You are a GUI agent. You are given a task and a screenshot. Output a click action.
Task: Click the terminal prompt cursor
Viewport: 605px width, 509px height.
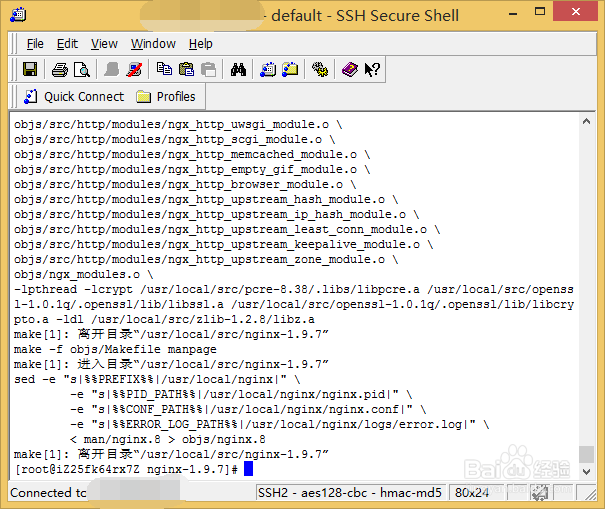coord(248,469)
